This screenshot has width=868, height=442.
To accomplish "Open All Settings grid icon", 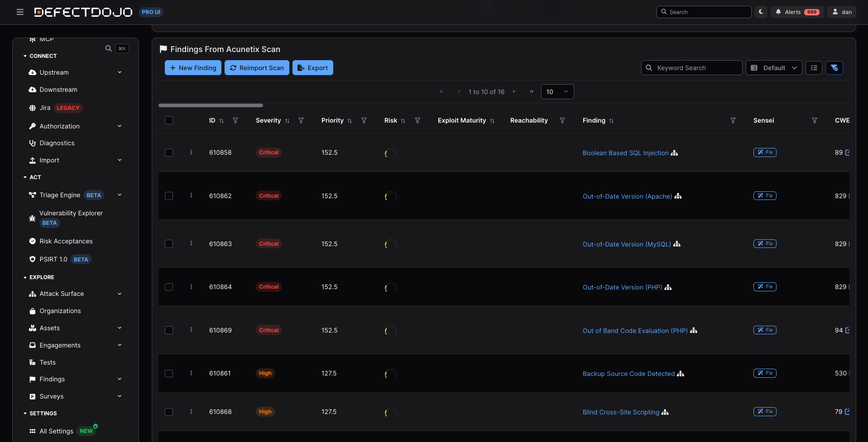I will tap(32, 431).
